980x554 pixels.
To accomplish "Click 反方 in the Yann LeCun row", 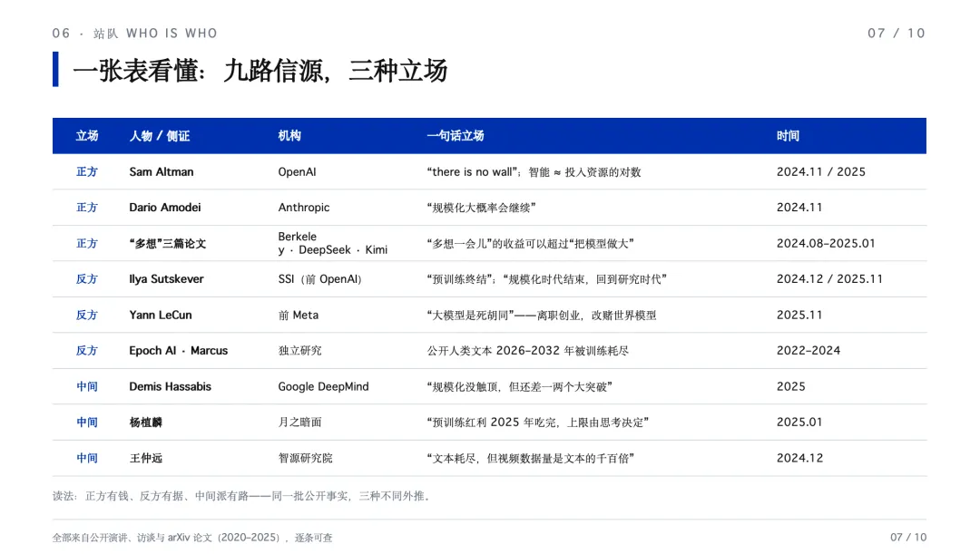I will point(87,315).
